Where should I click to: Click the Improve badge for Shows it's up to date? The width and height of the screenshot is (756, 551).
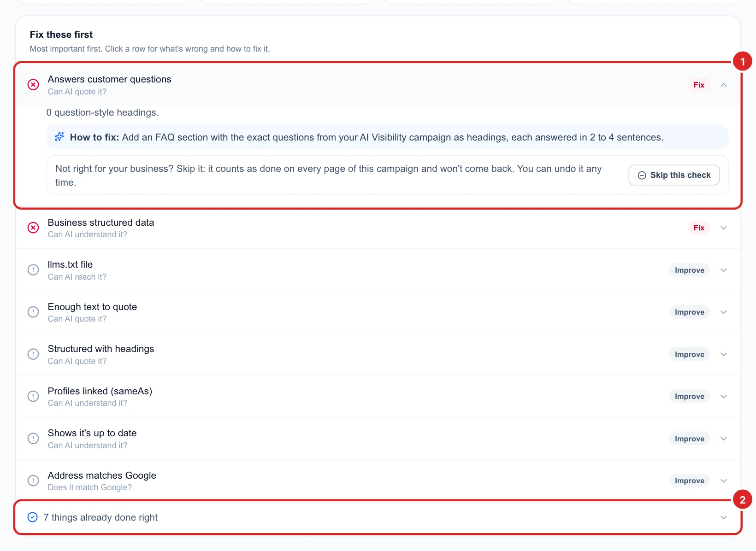click(x=690, y=439)
